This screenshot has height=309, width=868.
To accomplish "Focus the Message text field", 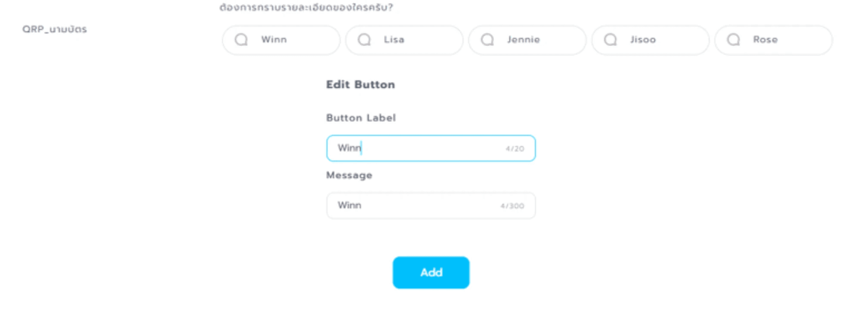I will click(x=431, y=206).
